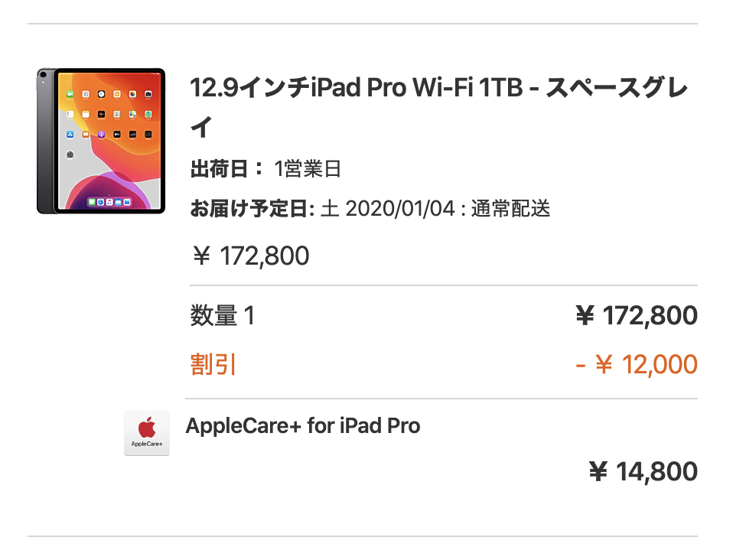
Task: Click the orange 割引 discount label
Action: (213, 364)
